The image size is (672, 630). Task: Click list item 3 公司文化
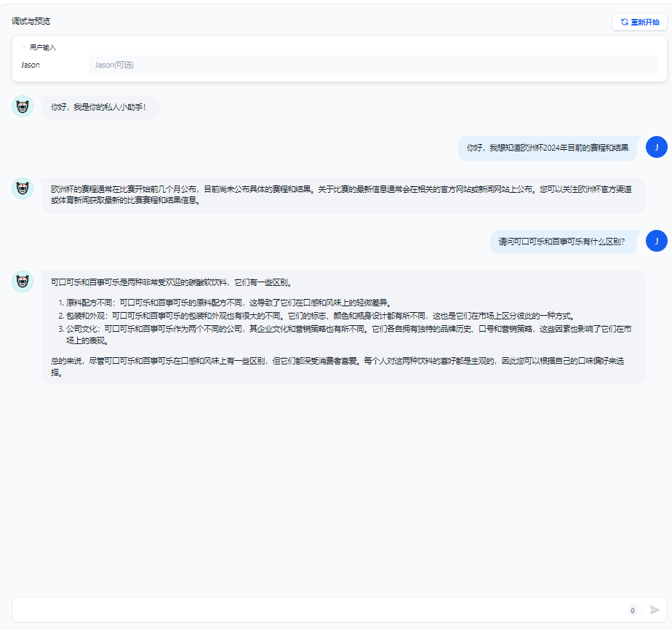345,335
